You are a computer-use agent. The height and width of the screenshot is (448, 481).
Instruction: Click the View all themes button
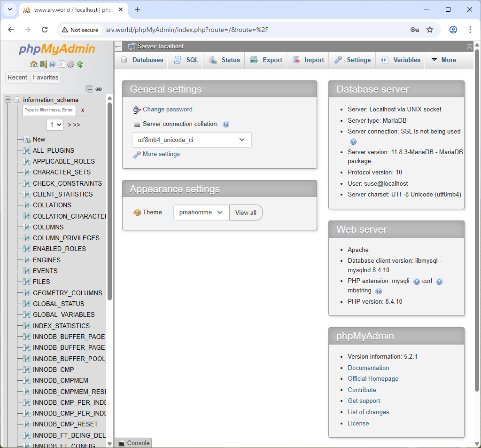(x=246, y=212)
